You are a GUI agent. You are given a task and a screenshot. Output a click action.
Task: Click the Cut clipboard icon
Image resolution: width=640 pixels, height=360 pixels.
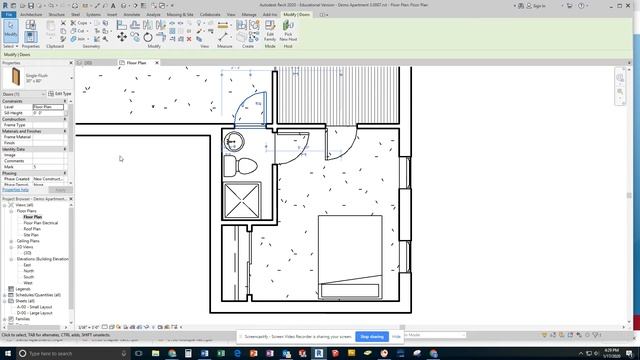[63, 23]
